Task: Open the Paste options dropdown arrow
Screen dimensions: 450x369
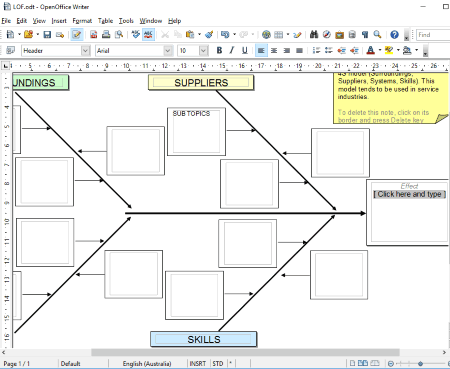Action: pos(199,34)
